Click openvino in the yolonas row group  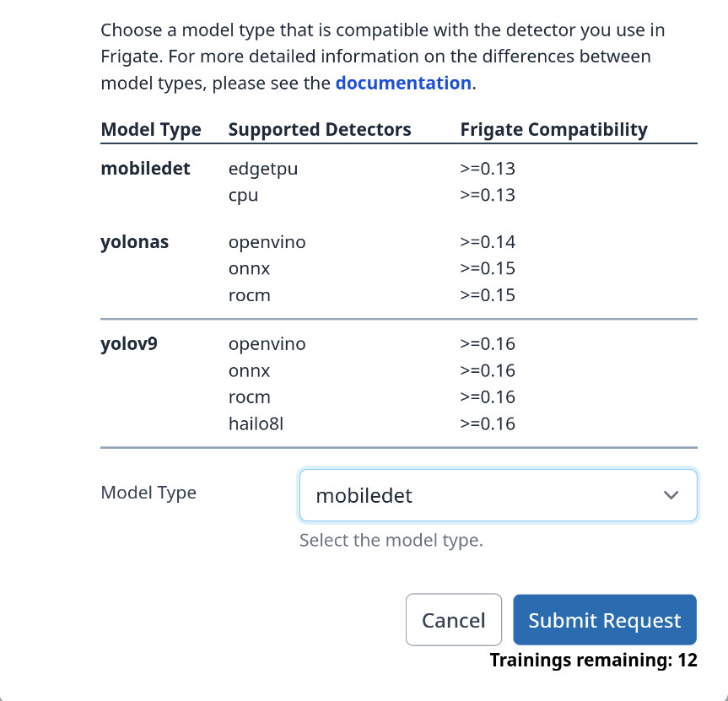point(267,242)
